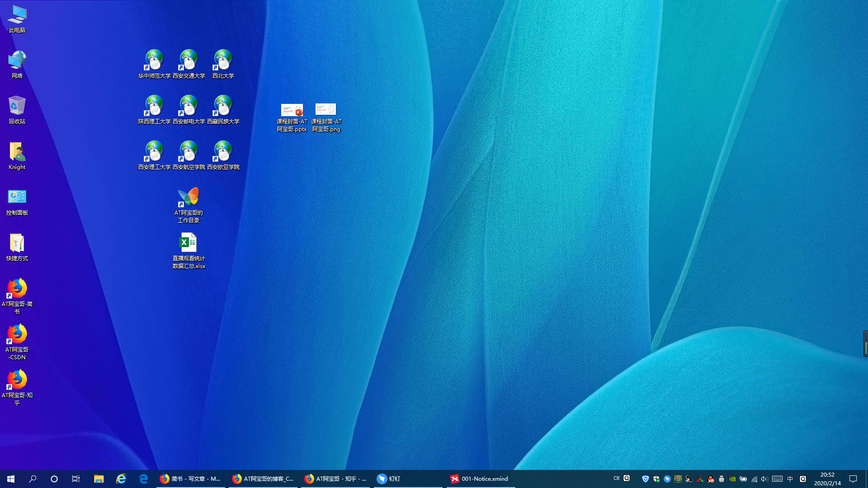Select the 直播观看统计数据汇总.xlsx Excel file

pyautogui.click(x=189, y=250)
